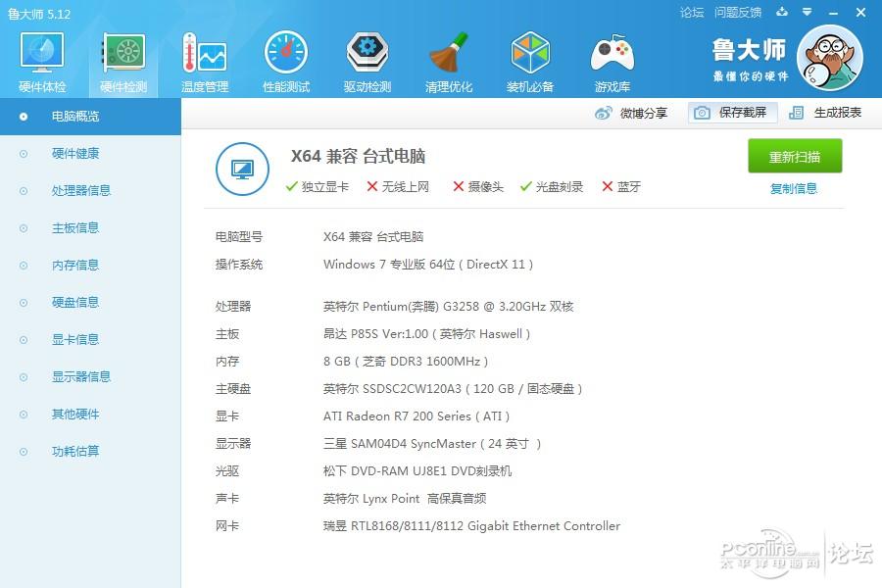Select 电脑概览 in the sidebar

90,117
